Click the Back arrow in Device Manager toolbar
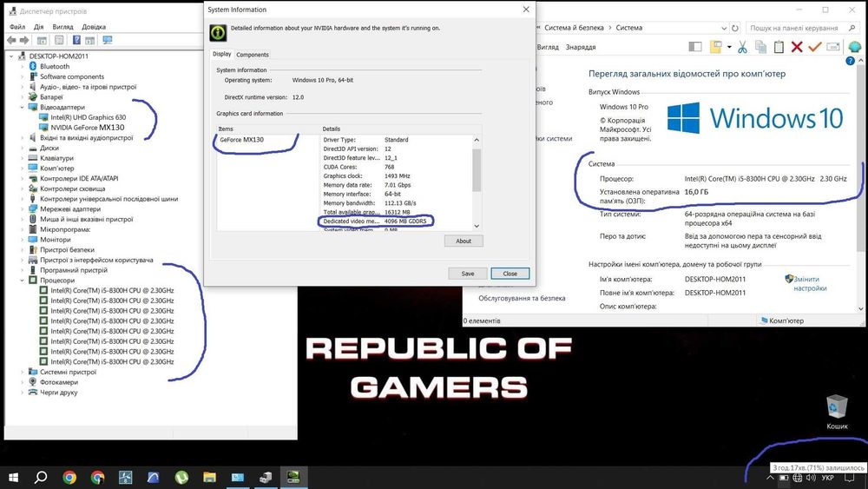Image resolution: width=868 pixels, height=489 pixels. (x=11, y=41)
